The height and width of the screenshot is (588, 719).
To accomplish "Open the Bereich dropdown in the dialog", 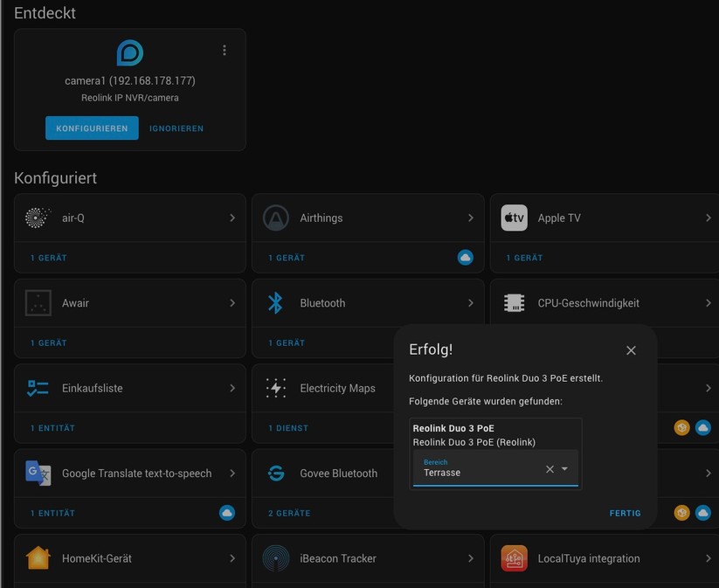I will click(564, 469).
